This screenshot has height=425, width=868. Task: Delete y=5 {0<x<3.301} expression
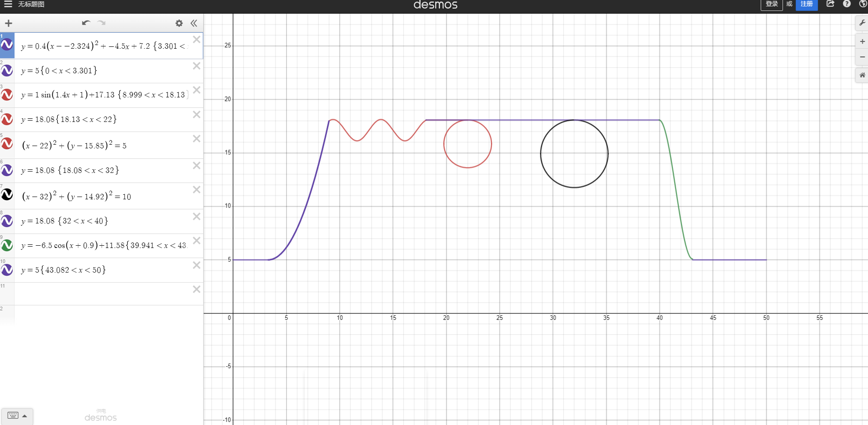coord(196,66)
